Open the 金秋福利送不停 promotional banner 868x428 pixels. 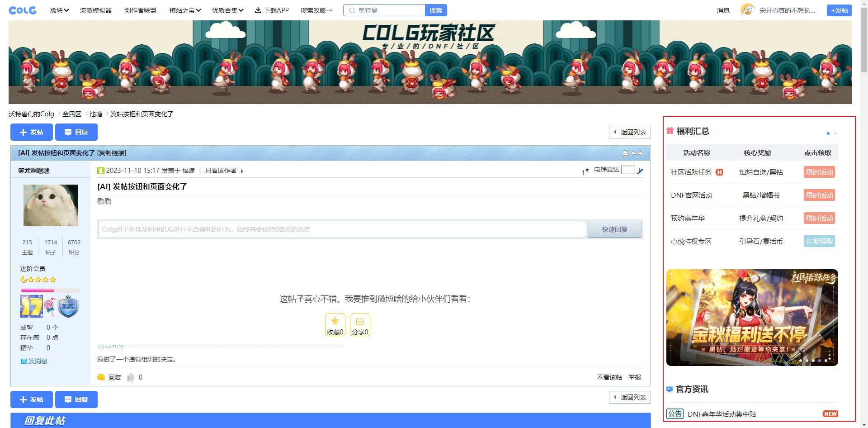752,318
